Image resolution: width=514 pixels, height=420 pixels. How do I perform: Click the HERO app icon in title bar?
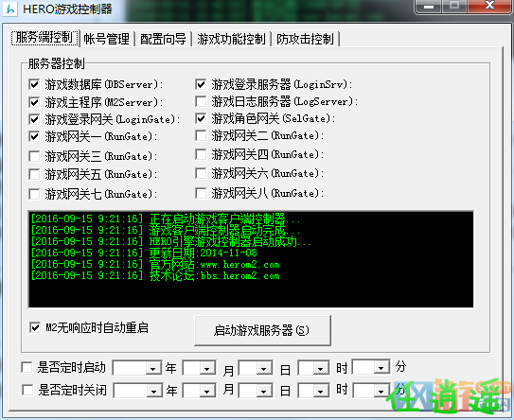pos(10,9)
